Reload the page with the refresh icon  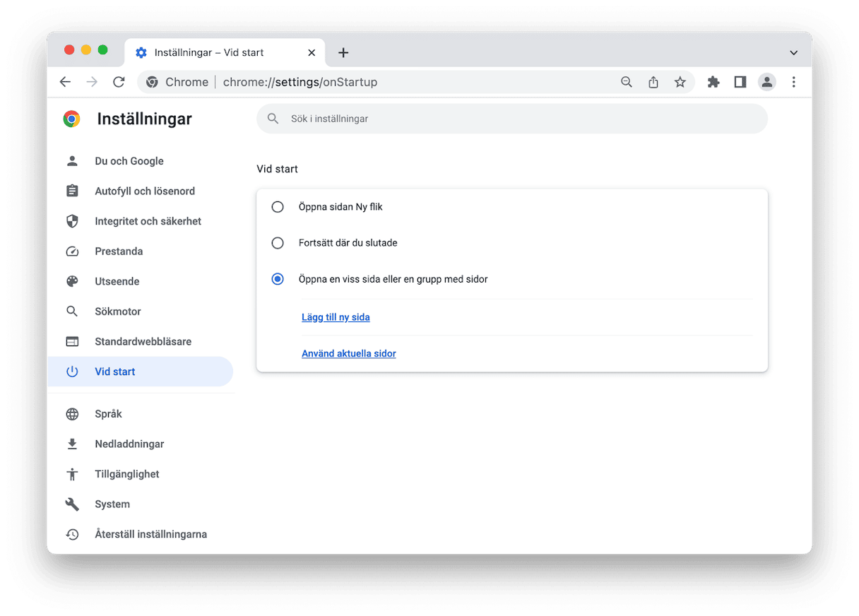pyautogui.click(x=119, y=82)
